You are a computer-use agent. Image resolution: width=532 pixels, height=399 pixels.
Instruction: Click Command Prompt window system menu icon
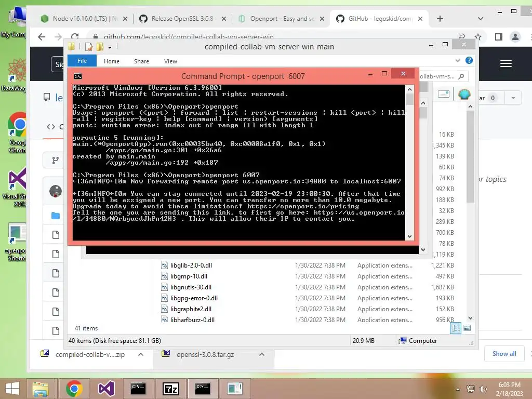click(78, 76)
